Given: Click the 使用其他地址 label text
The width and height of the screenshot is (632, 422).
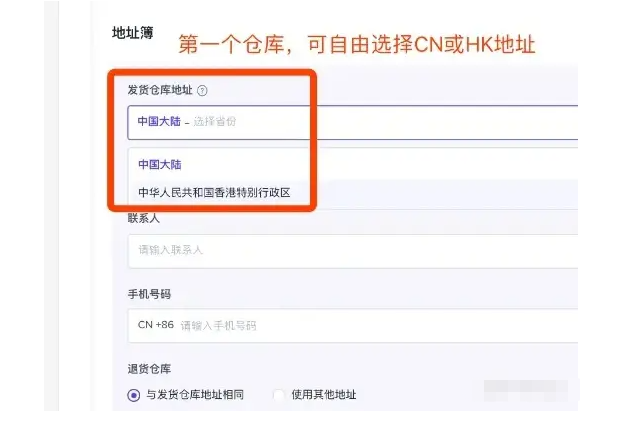Looking at the screenshot, I should coord(324,395).
